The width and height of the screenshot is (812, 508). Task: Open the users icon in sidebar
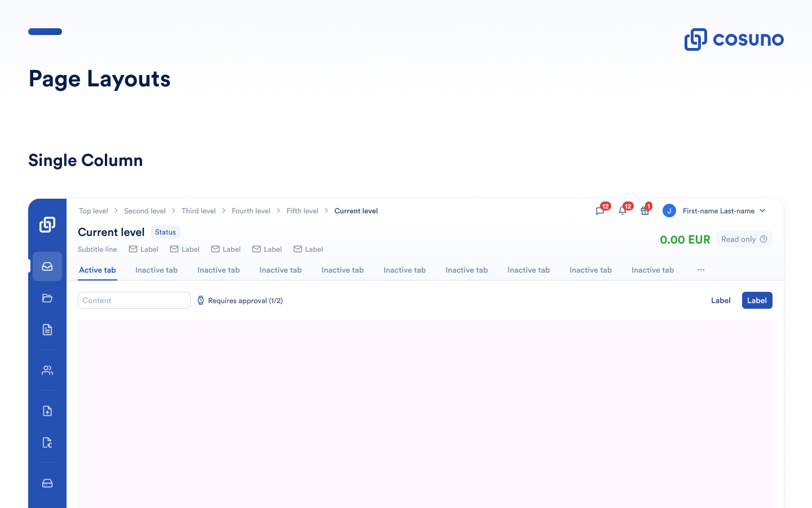[47, 370]
